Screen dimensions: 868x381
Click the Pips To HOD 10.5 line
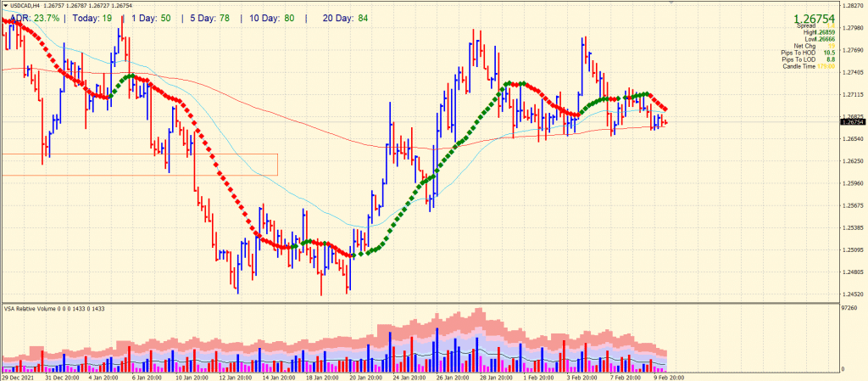pos(807,53)
